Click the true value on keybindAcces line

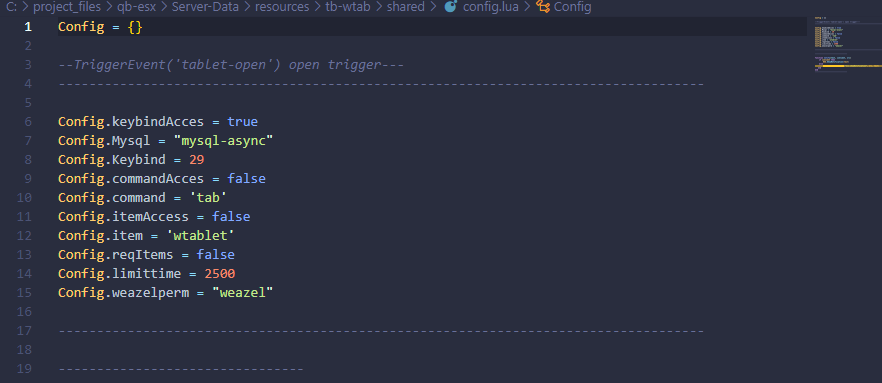242,121
